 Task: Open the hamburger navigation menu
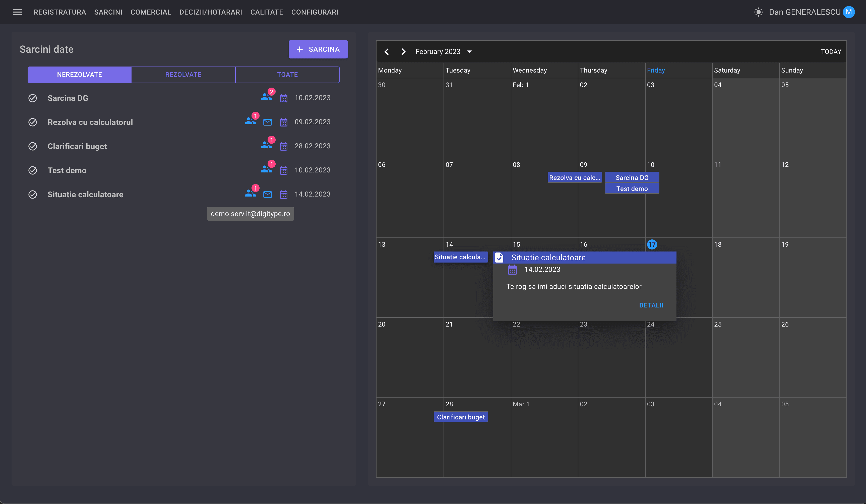tap(18, 12)
